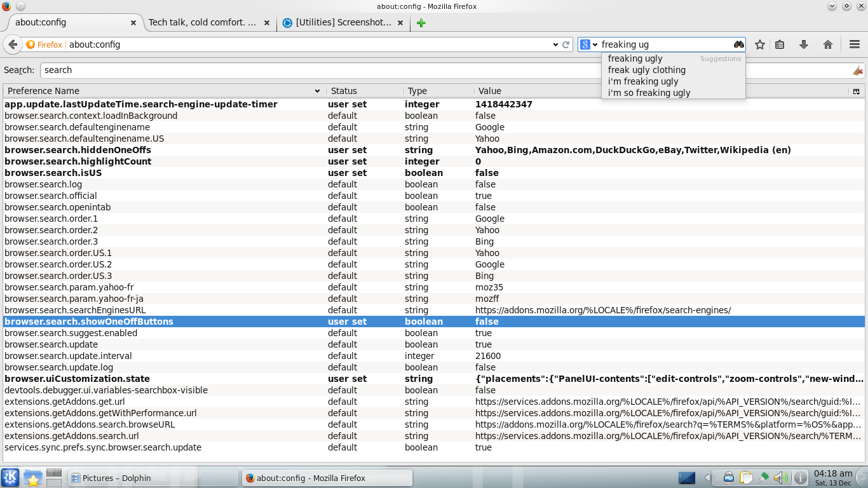Expand hidden system tray icons arrow
Image resolution: width=868 pixels, height=488 pixels.
[708, 478]
